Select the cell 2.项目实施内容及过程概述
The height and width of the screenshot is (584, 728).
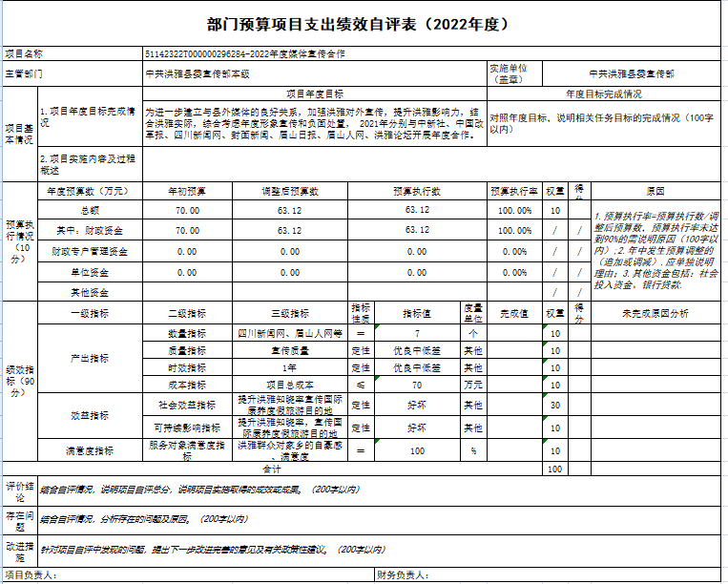[90, 164]
